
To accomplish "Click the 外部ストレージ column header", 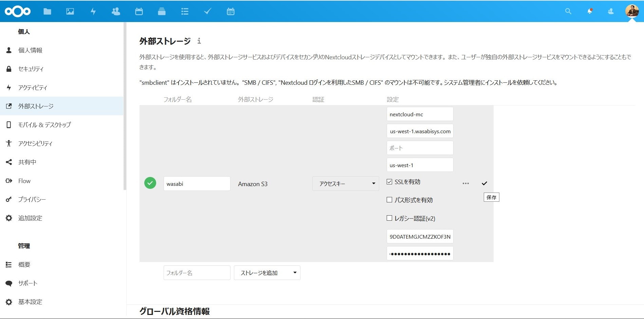I will click(256, 99).
